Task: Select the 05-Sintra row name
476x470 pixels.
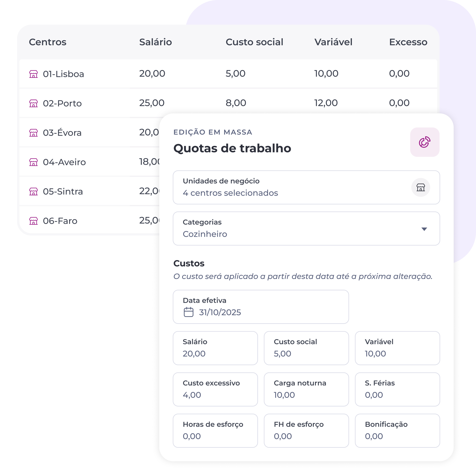Action: (x=63, y=191)
